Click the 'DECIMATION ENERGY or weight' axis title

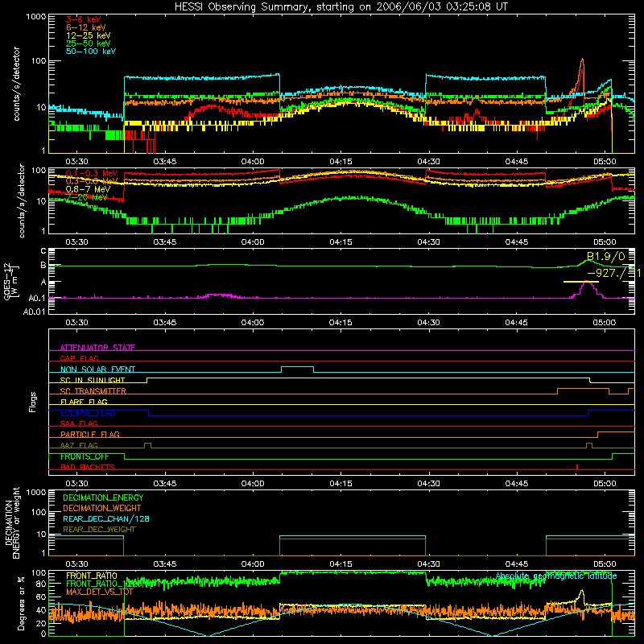pos(12,522)
